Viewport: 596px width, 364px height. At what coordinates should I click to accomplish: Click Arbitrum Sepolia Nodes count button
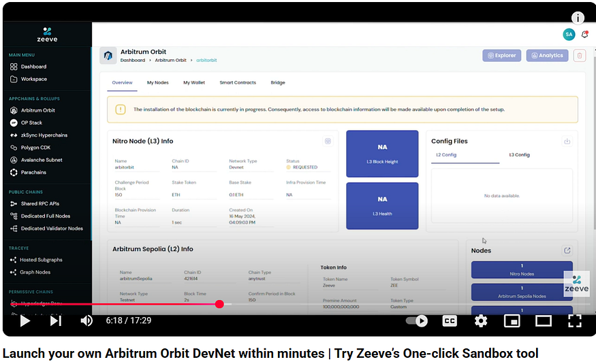click(x=522, y=293)
